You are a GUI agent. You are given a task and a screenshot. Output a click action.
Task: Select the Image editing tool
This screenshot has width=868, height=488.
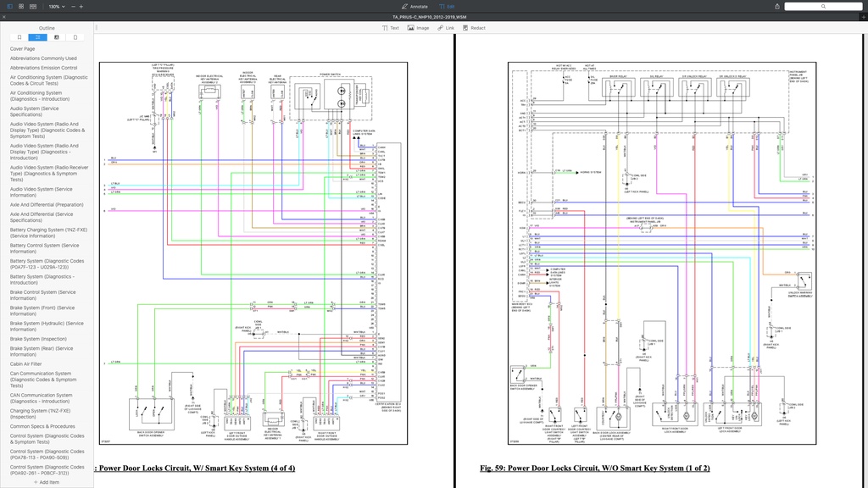[x=419, y=28]
